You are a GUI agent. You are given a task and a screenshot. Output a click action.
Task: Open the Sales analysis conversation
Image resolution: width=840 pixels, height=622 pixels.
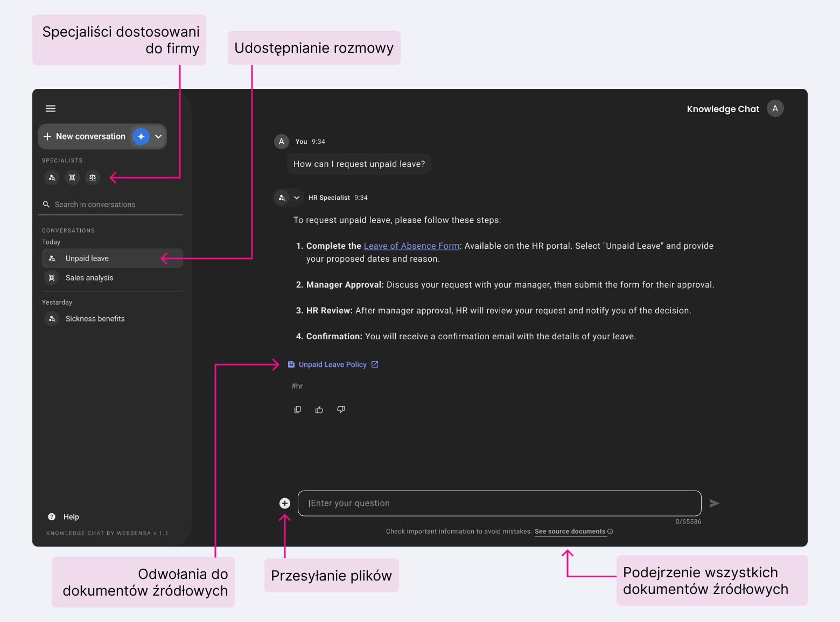[89, 277]
